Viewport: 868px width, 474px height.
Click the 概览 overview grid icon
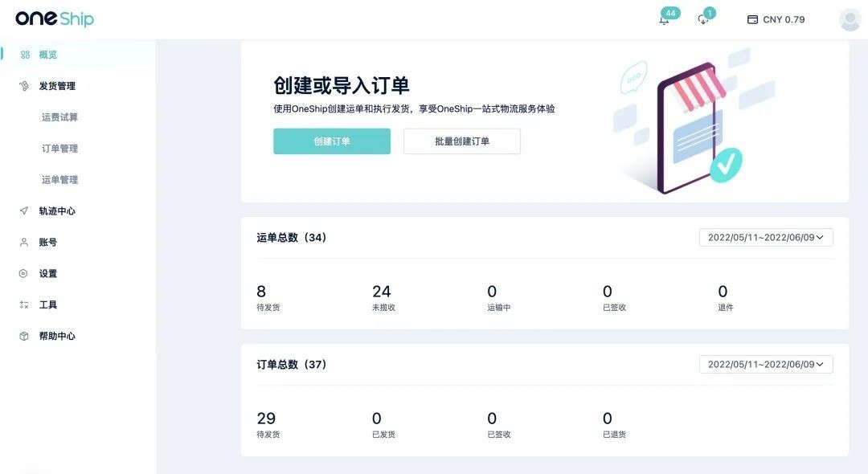click(x=25, y=55)
